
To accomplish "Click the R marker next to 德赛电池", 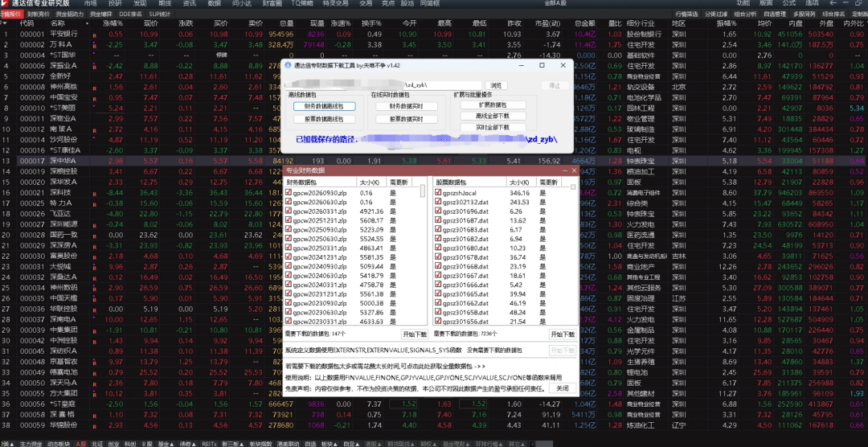I will click(95, 373).
